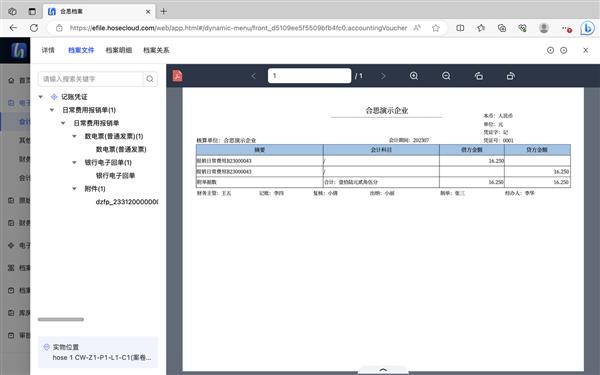
Task: Click the PDF page number field
Action: pyautogui.click(x=309, y=76)
